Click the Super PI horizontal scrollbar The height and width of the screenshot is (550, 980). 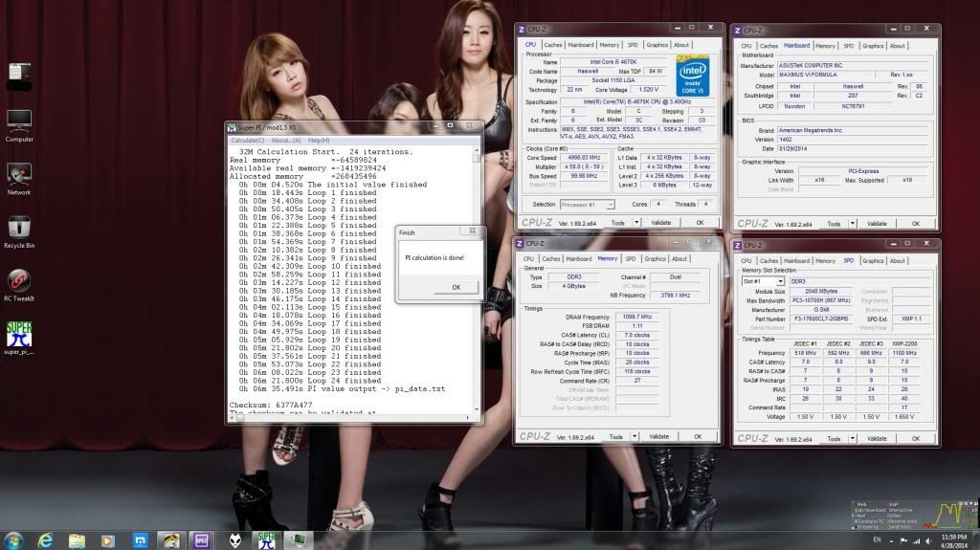coord(350,417)
